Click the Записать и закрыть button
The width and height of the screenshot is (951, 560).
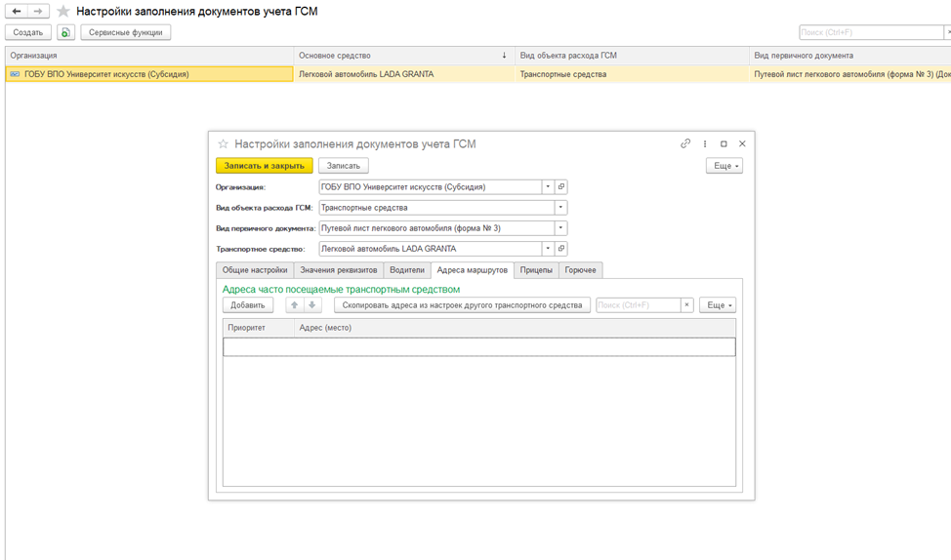(x=265, y=166)
